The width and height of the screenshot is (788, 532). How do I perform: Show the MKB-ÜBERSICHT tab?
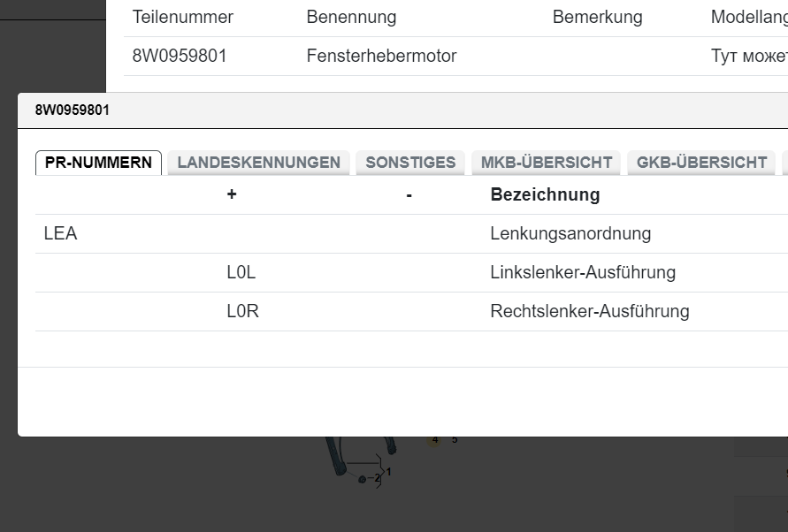coord(547,163)
